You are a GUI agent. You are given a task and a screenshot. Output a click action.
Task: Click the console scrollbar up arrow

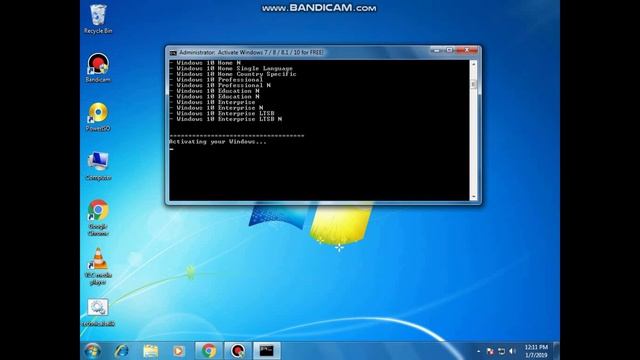[473, 64]
